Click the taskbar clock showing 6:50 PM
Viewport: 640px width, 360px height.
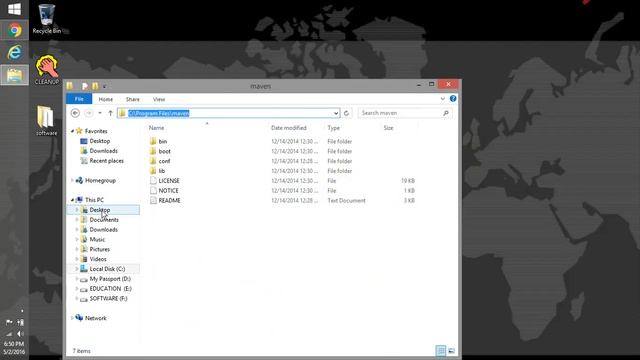[14, 344]
